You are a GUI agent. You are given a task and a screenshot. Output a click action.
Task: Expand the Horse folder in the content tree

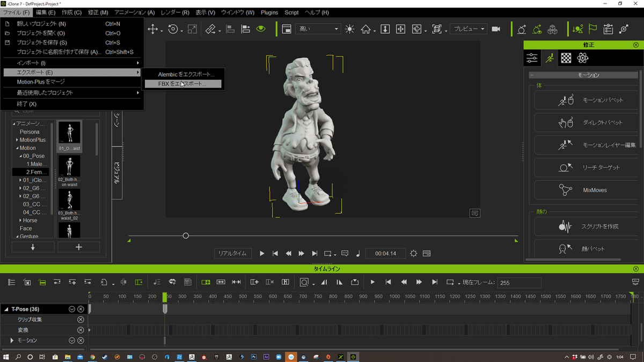pyautogui.click(x=21, y=220)
